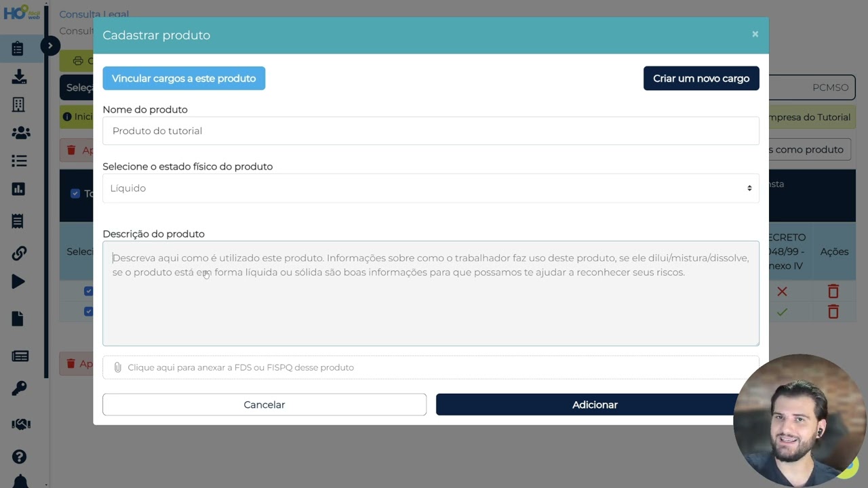
Task: Open the clipboard icon in sidebar
Action: pos(18,49)
